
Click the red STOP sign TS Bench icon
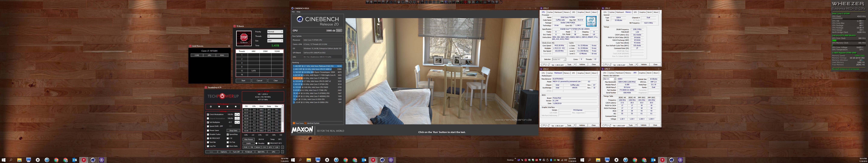click(244, 37)
